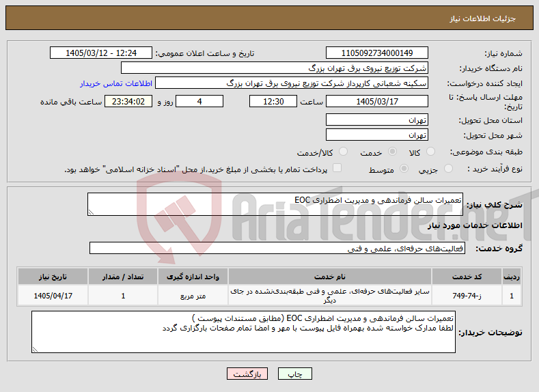Click the ساعت باقی مانده label
This screenshot has height=392, width=539.
[71, 102]
